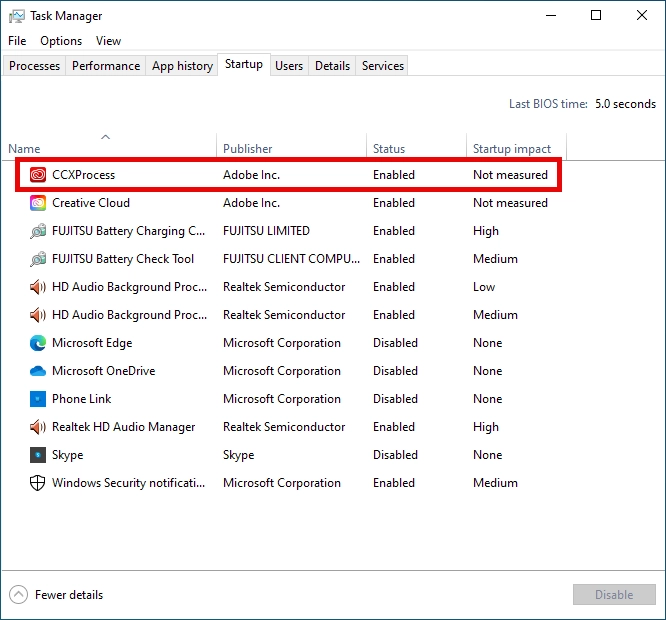Open the Options menu
Screen dimensions: 666x620
pyautogui.click(x=61, y=41)
